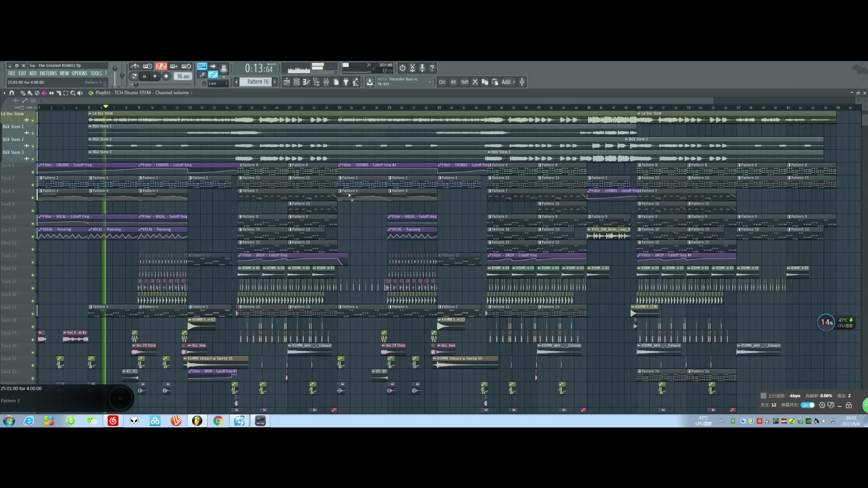Toggle the blue link multilink button

click(213, 75)
